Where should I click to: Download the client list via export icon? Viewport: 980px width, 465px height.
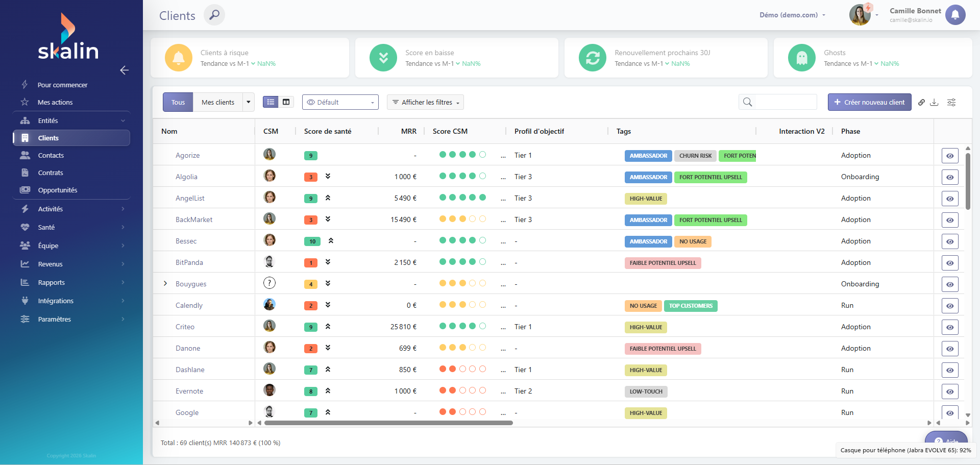click(x=934, y=102)
